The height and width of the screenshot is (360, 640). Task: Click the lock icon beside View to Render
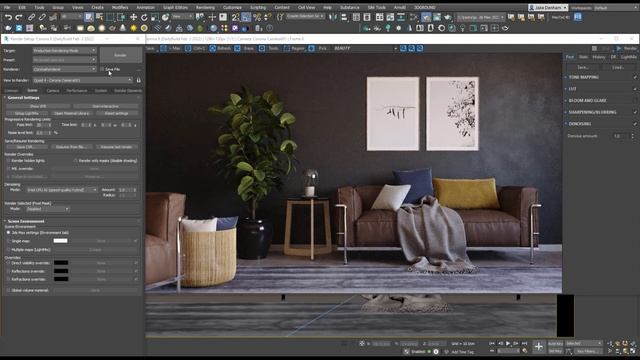click(x=138, y=80)
